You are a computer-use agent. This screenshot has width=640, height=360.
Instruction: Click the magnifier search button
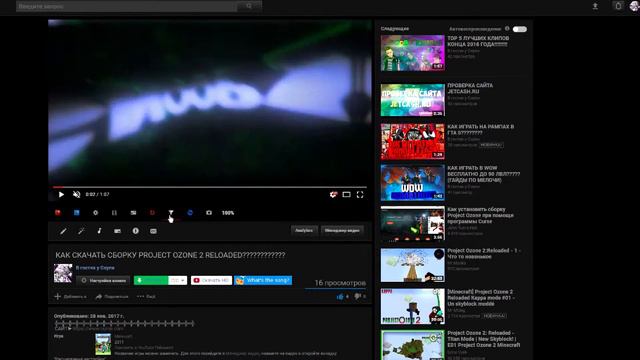pos(249,6)
